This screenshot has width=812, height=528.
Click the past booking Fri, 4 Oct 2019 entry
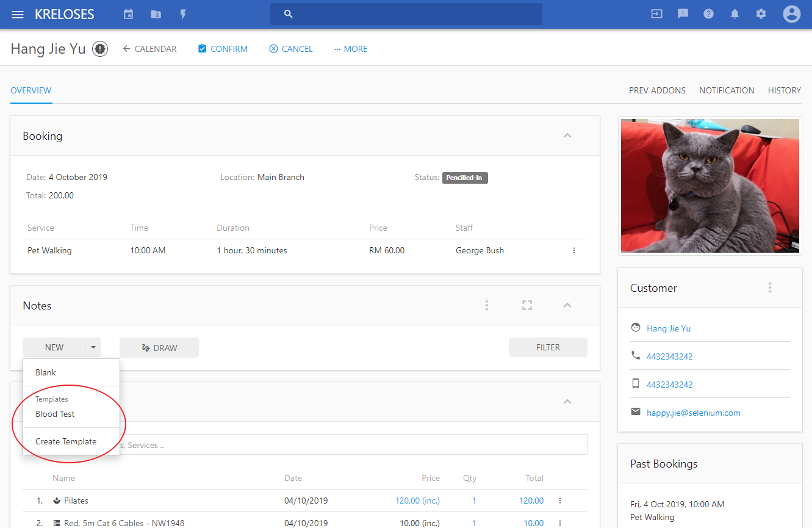[x=677, y=511]
